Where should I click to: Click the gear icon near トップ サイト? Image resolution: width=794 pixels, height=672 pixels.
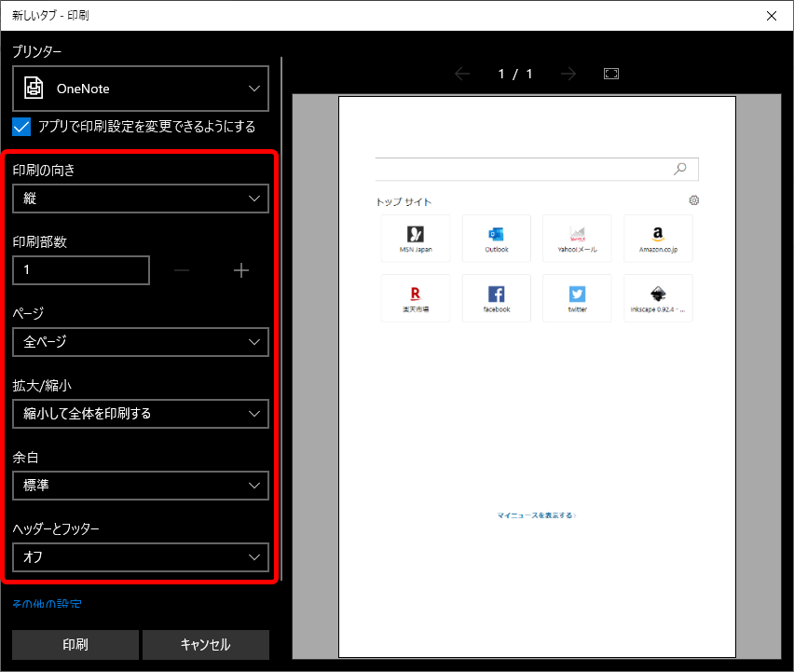tap(693, 200)
